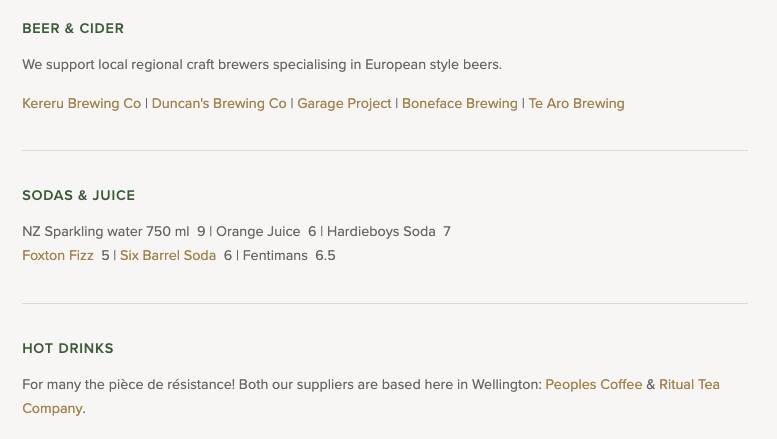Click the divider line above HOT DRINKS
This screenshot has height=439, width=777.
coord(385,303)
